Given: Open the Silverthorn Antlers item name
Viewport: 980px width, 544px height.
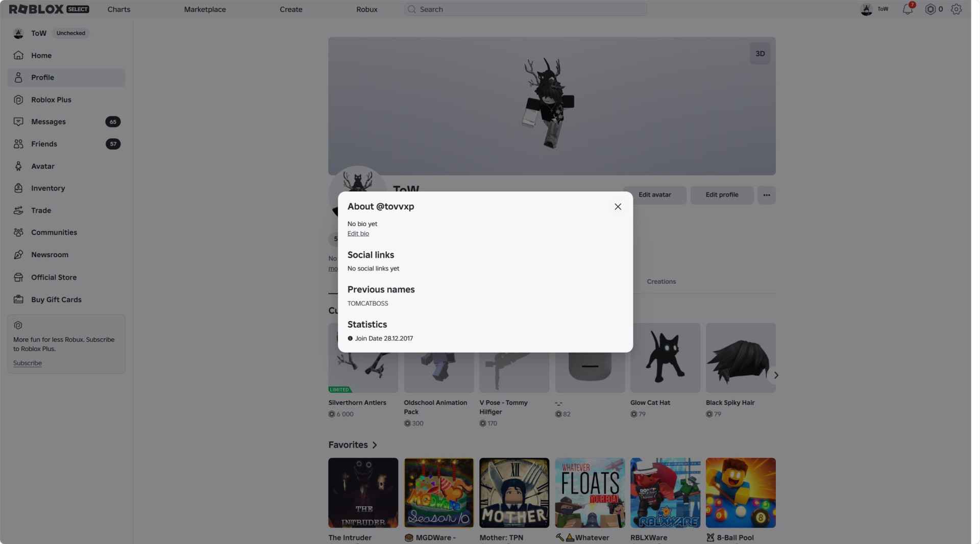Looking at the screenshot, I should point(357,403).
